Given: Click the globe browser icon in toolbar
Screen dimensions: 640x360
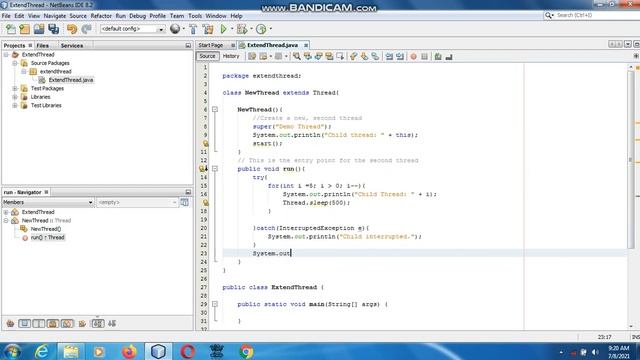Looking at the screenshot, I should click(175, 29).
